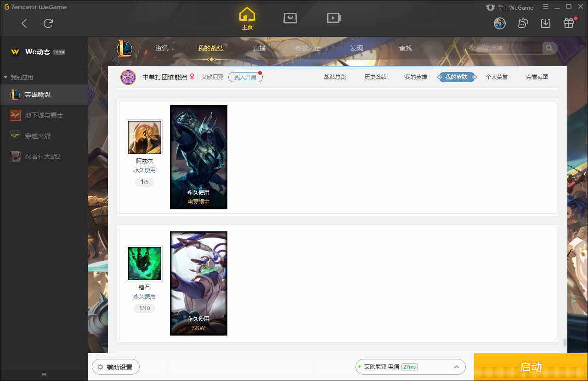Click the skin list scrollbar thumb
588x381 pixels.
click(x=565, y=343)
